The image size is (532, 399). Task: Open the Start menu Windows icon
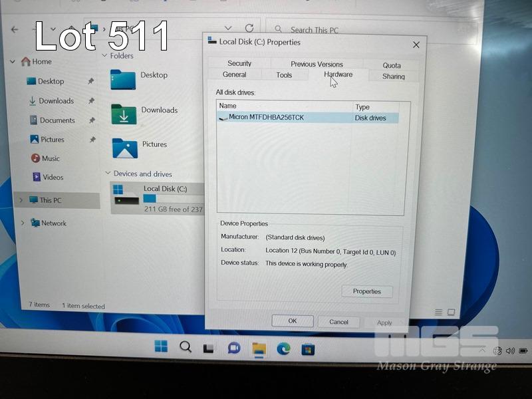click(x=161, y=346)
